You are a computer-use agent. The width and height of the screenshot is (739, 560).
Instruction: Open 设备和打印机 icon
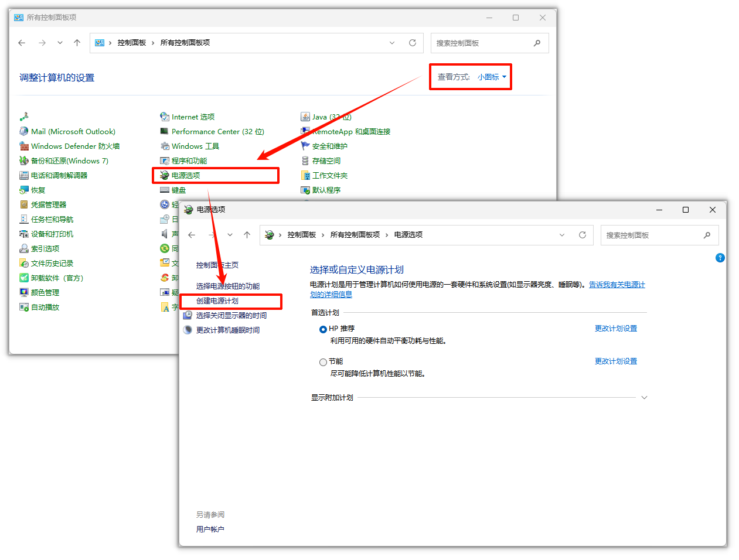coord(24,234)
